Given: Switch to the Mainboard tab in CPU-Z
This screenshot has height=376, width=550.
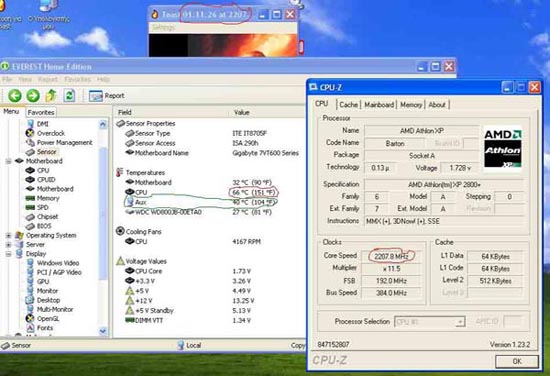Looking at the screenshot, I should (379, 105).
